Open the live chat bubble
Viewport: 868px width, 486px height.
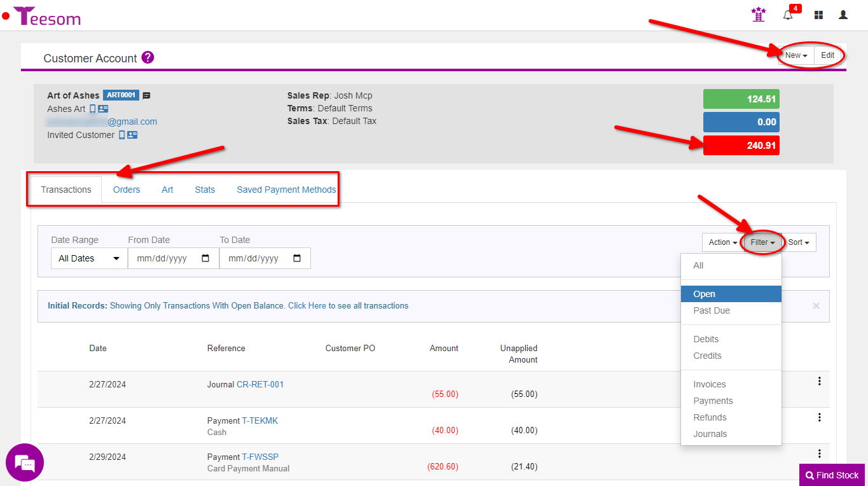(25, 462)
